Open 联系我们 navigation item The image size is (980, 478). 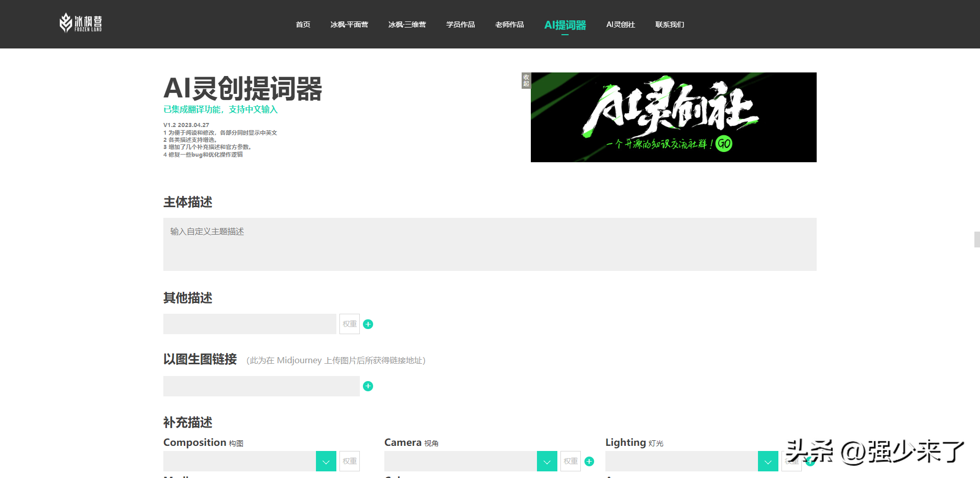670,24
